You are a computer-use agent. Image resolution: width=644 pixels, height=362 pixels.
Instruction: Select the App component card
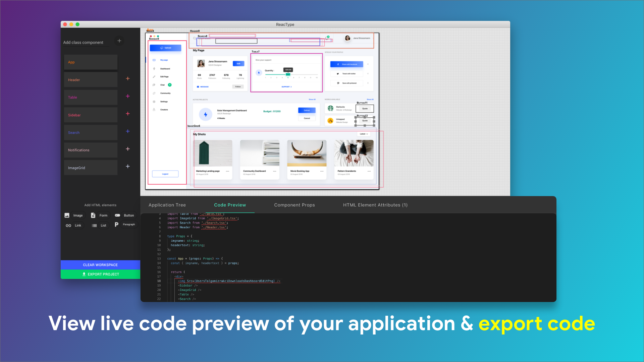(x=91, y=62)
